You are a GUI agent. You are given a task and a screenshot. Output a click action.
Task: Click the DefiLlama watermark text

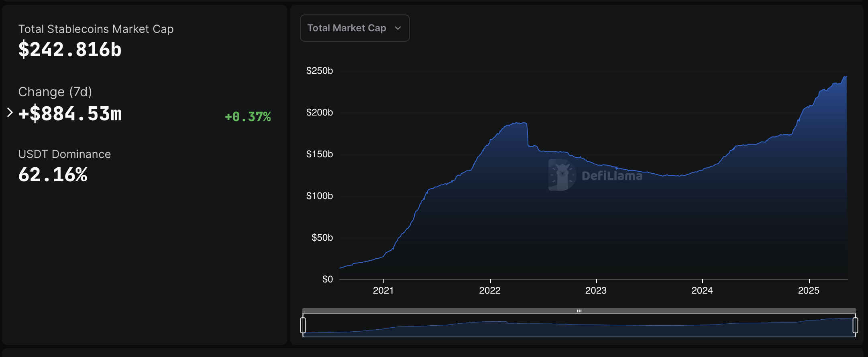click(x=611, y=176)
